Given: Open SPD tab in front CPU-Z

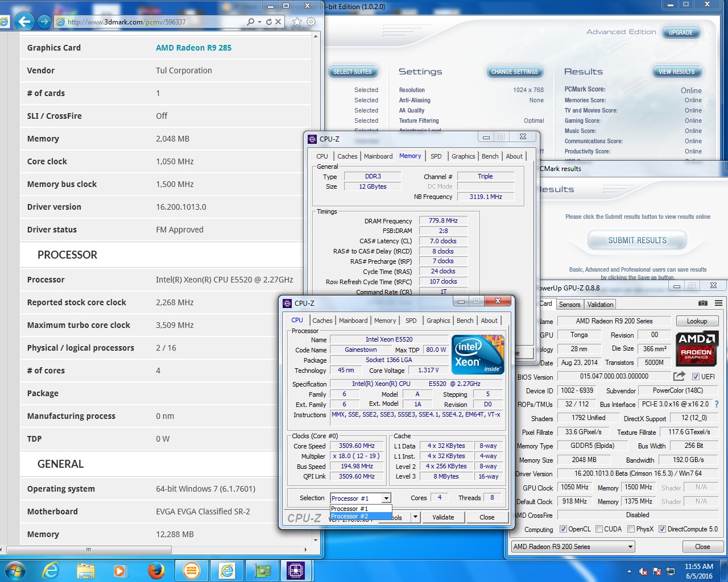Looking at the screenshot, I should (411, 321).
